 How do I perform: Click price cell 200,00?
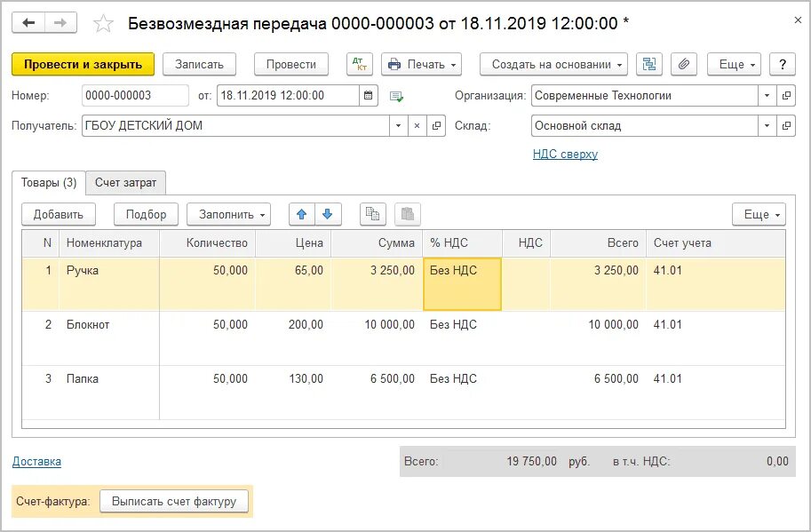pos(293,338)
